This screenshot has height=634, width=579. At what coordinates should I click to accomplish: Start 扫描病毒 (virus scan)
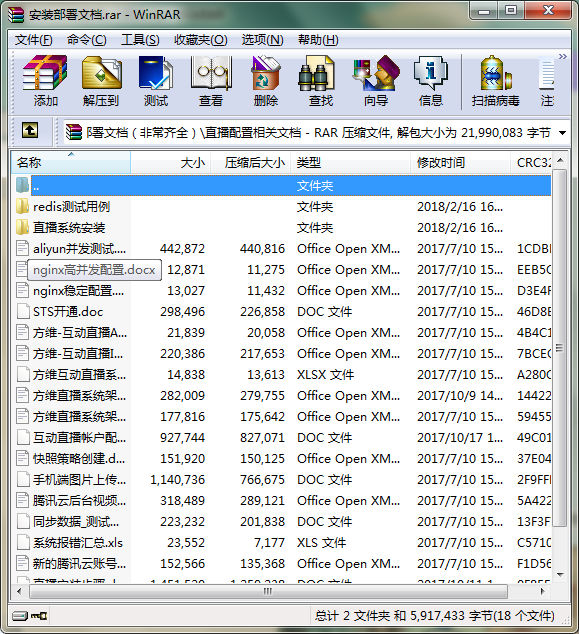(495, 81)
